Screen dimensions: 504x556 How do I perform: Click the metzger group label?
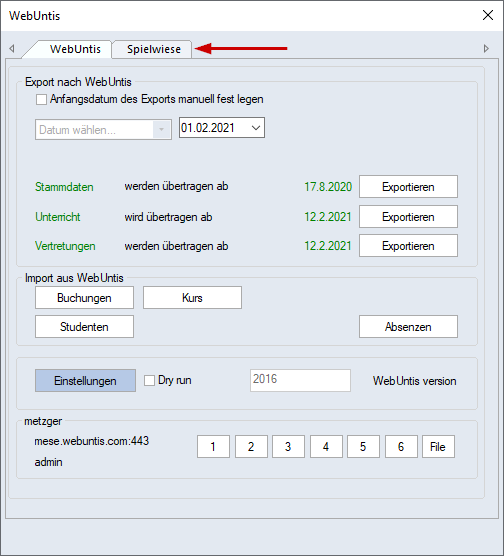(x=43, y=421)
